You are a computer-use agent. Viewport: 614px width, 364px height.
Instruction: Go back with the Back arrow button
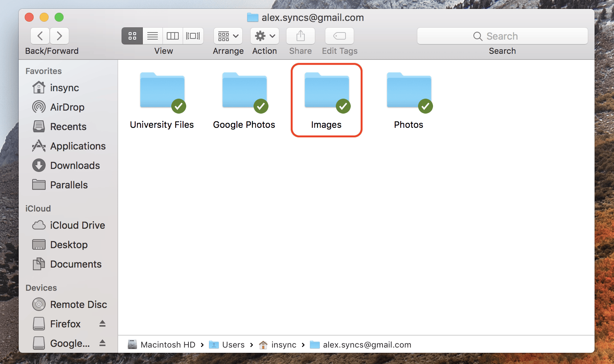point(40,36)
